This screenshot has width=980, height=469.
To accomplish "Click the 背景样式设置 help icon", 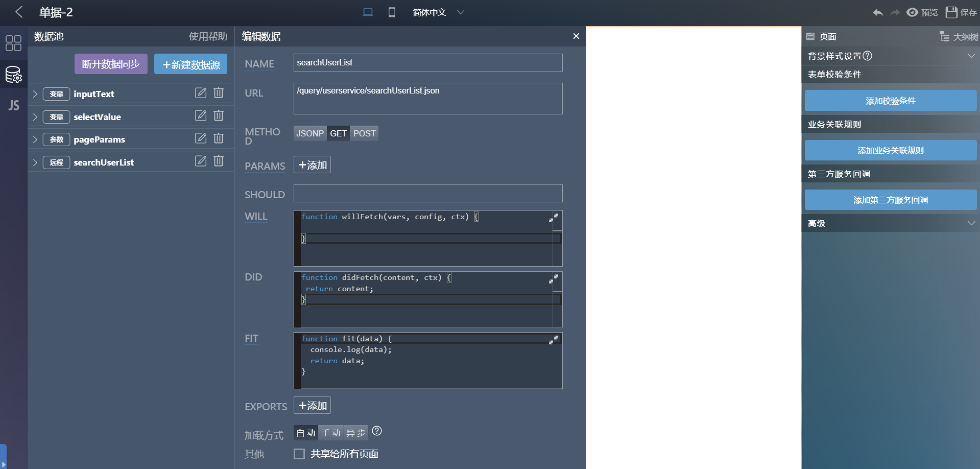I will coord(867,56).
